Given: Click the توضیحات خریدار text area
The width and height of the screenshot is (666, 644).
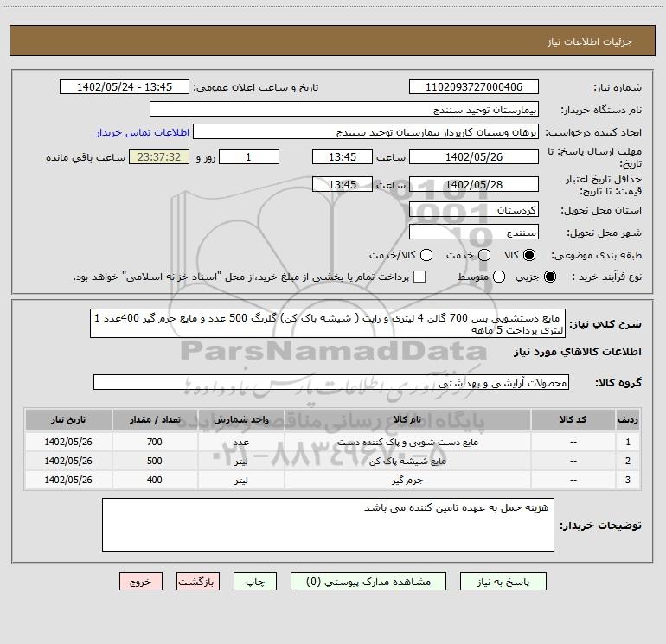Looking at the screenshot, I should point(327,525).
